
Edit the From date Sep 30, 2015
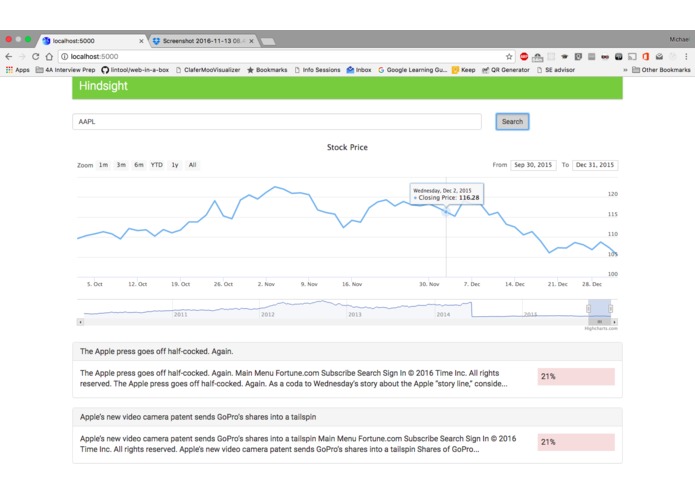coord(533,165)
